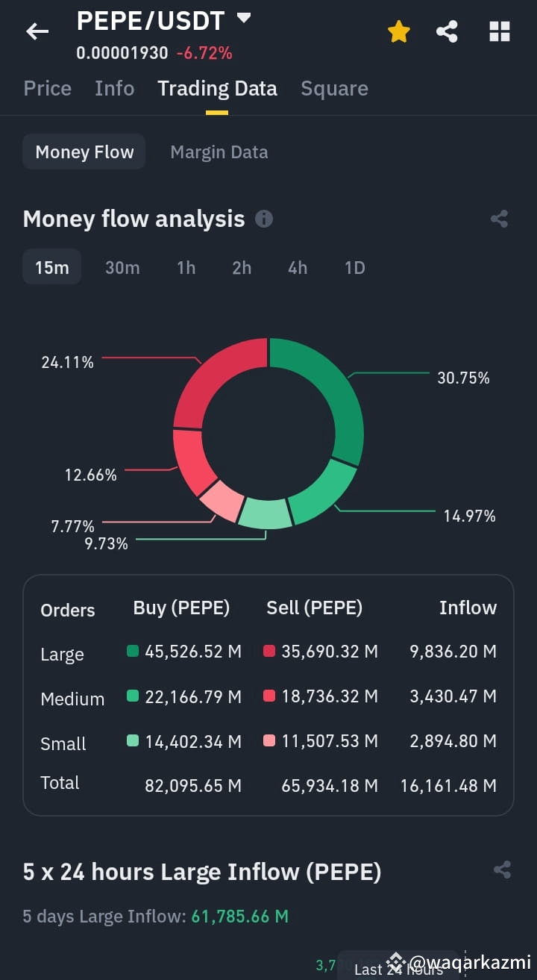
Task: Tap the Small inflow value 2,894.80 M
Action: coord(453,741)
